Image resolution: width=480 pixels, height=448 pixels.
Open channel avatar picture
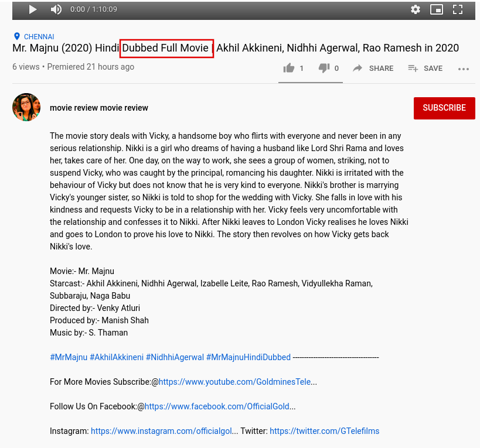click(26, 107)
